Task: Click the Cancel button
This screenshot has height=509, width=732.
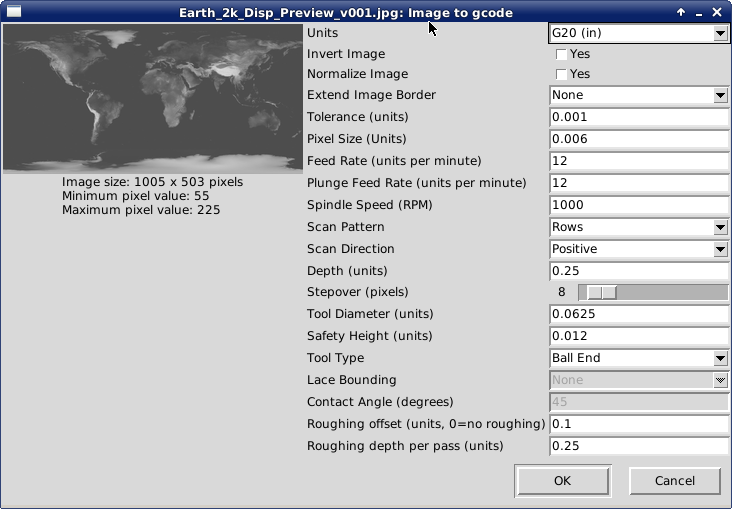Action: click(675, 481)
